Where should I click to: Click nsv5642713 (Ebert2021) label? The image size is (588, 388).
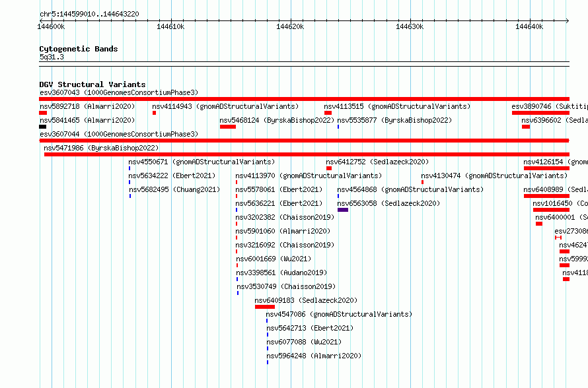point(310,328)
